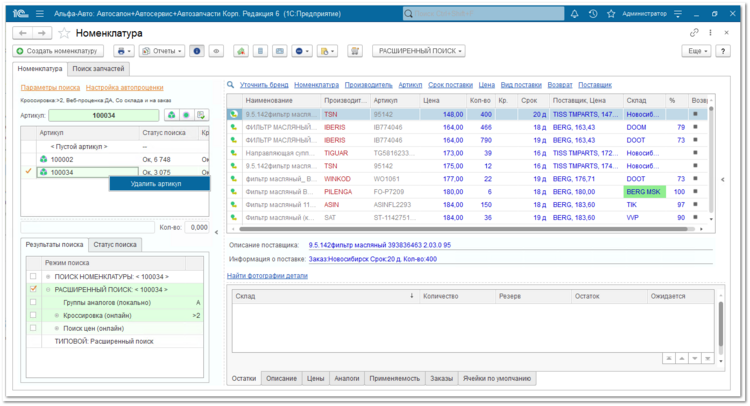Click Срок поставки filter link
The width and height of the screenshot is (750, 406).
tap(450, 85)
